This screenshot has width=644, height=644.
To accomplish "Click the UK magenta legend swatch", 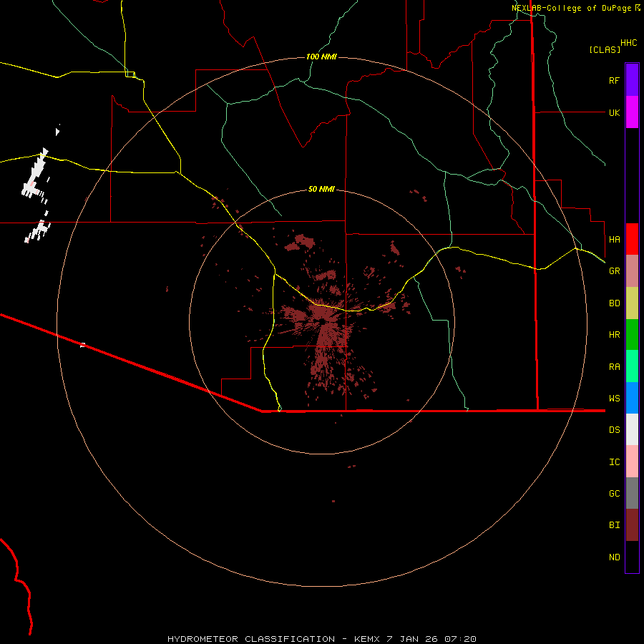I will 632,112.
